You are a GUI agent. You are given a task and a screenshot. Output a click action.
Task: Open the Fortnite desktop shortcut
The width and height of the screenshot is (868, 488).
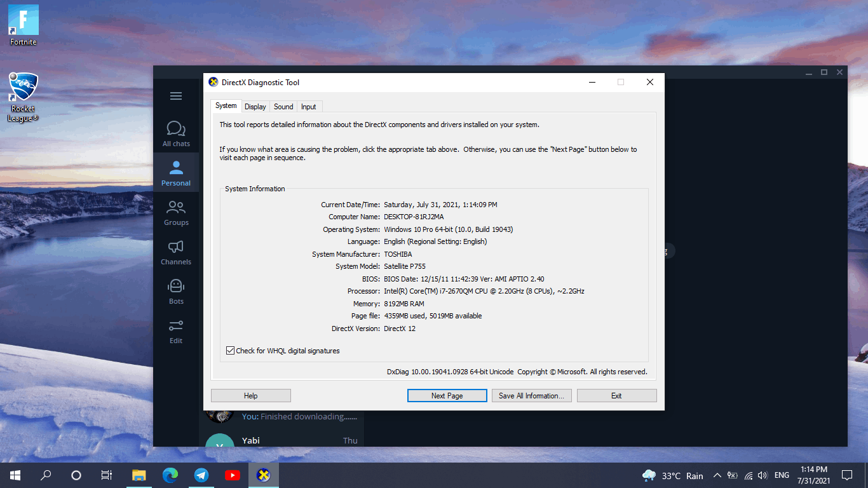[x=24, y=25]
